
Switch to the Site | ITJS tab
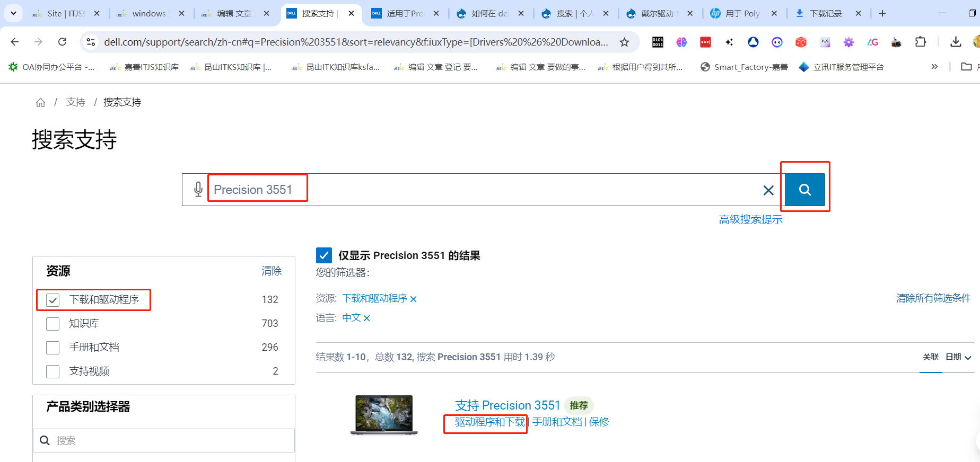(66, 13)
